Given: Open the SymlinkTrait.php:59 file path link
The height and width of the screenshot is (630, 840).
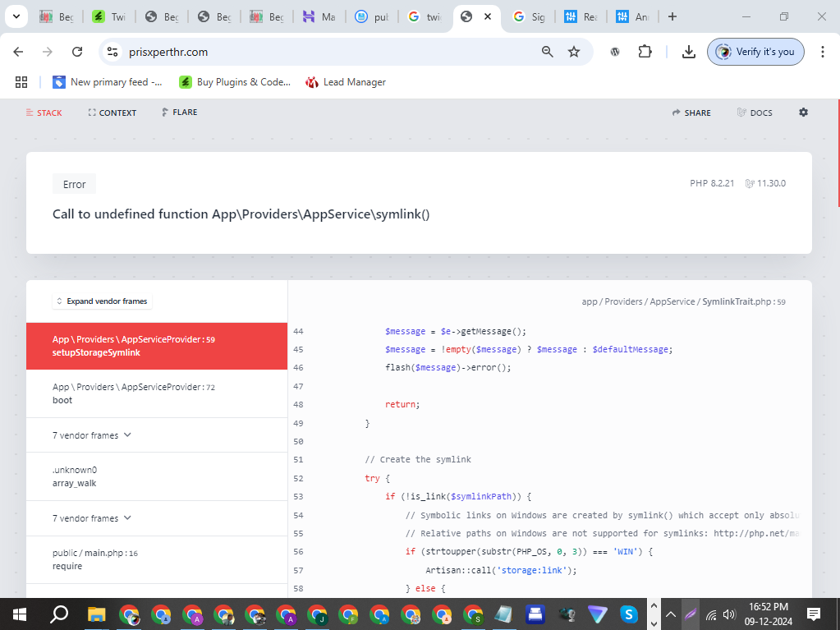Looking at the screenshot, I should click(x=683, y=301).
